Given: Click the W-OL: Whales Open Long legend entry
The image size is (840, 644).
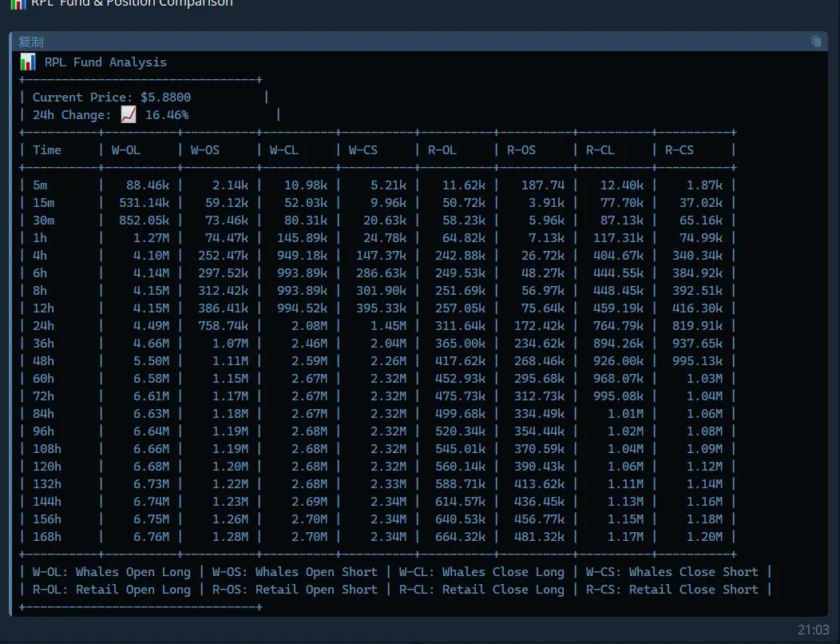Looking at the screenshot, I should [x=112, y=572].
